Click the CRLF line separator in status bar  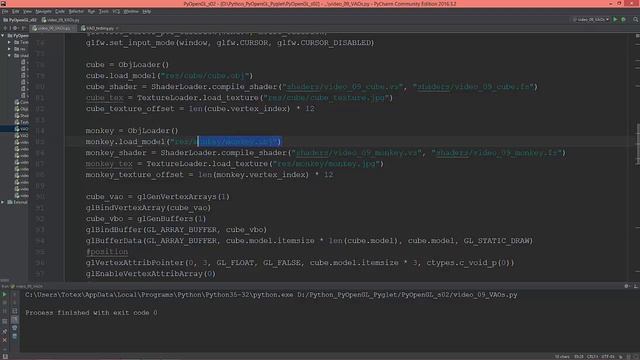point(592,357)
